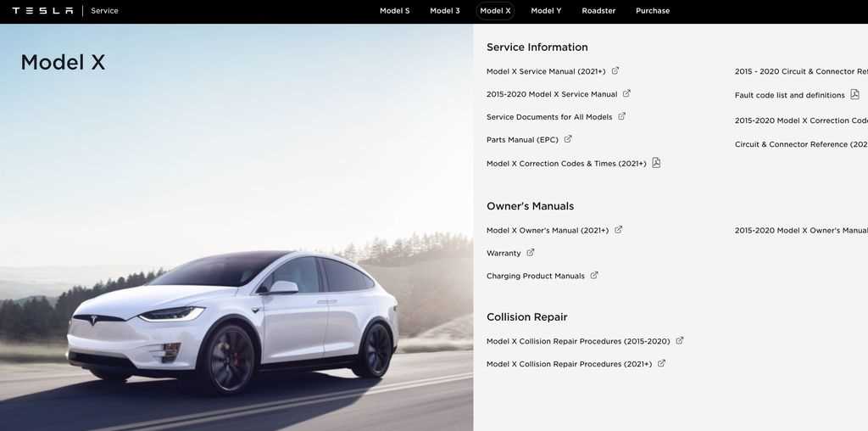
Task: Click the Tesla logo in header
Action: 42,10
